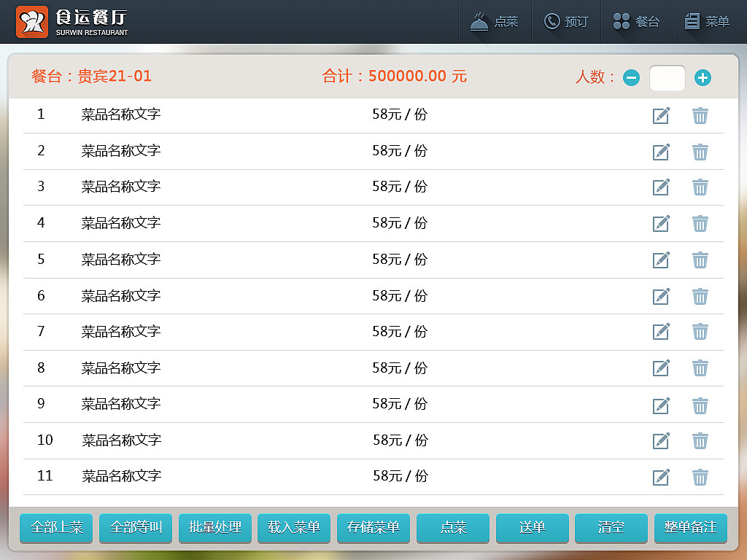Image resolution: width=747 pixels, height=560 pixels.
Task: Increase guest count with plus button
Action: tap(703, 77)
